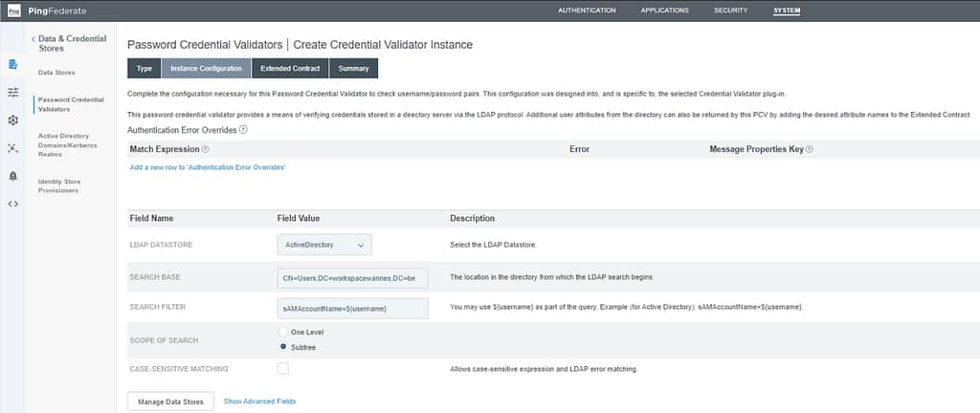The width and height of the screenshot is (980, 413).
Task: Go back using Data & Credential Stores chevron
Action: point(33,39)
